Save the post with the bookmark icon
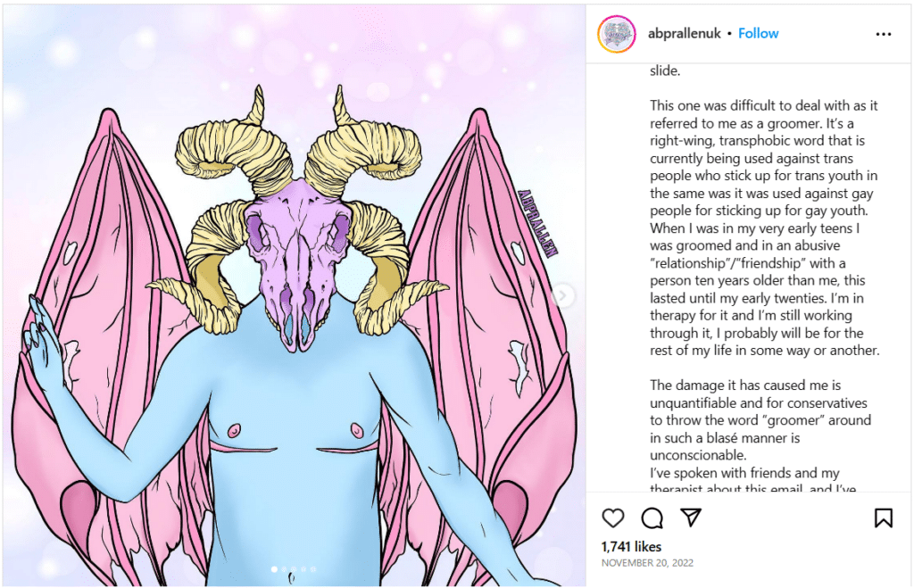This screenshot has width=914, height=588. [883, 518]
